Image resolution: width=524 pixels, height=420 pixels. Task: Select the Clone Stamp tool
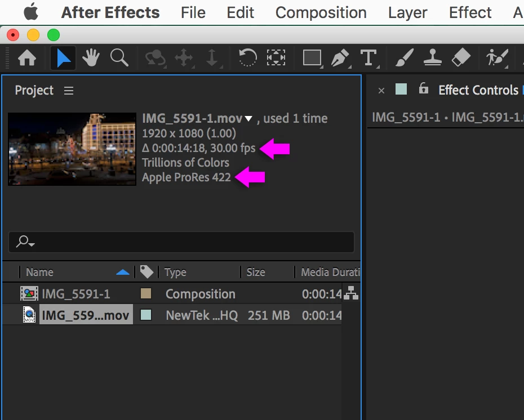433,58
